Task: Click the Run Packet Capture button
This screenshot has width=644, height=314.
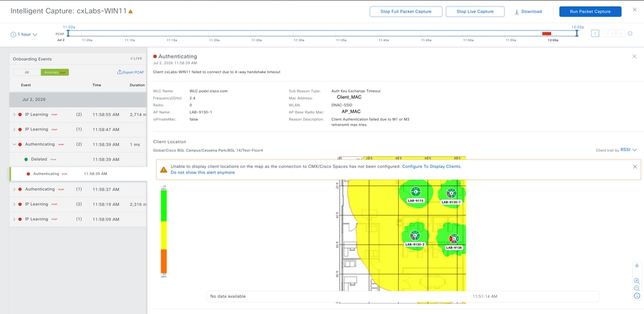Action: click(590, 12)
